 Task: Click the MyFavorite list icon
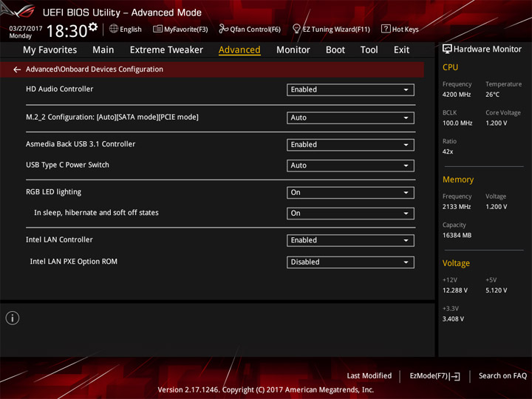click(157, 29)
